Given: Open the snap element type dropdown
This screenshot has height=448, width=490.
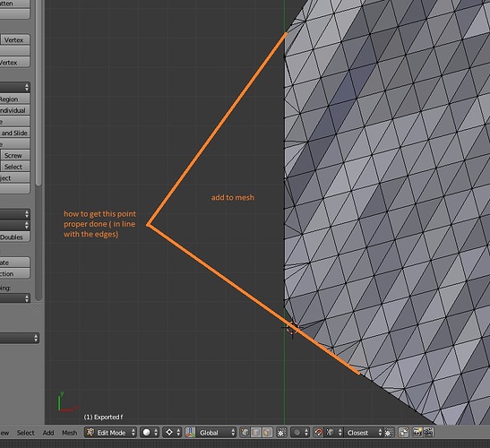Looking at the screenshot, I should coord(334,433).
